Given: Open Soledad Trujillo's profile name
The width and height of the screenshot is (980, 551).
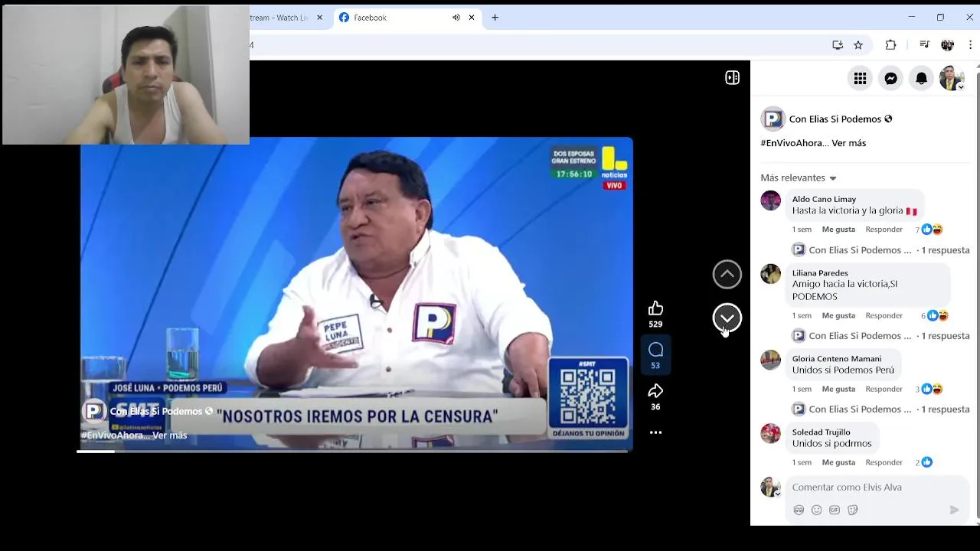Looking at the screenshot, I should [821, 432].
